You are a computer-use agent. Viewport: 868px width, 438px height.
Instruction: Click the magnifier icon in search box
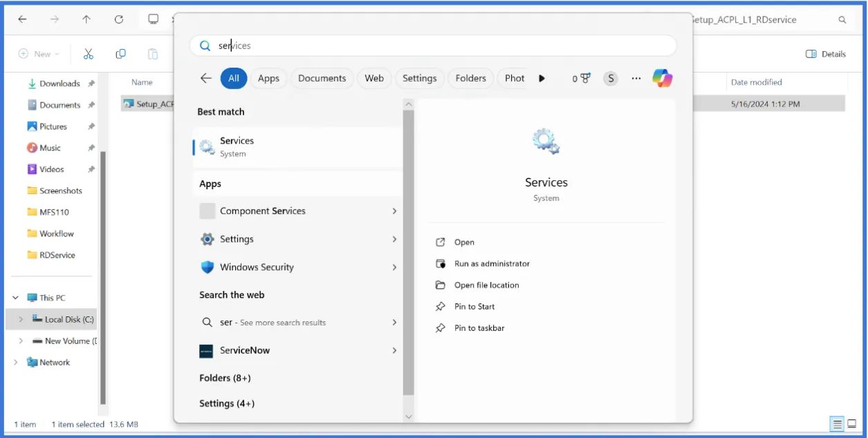pyautogui.click(x=205, y=46)
